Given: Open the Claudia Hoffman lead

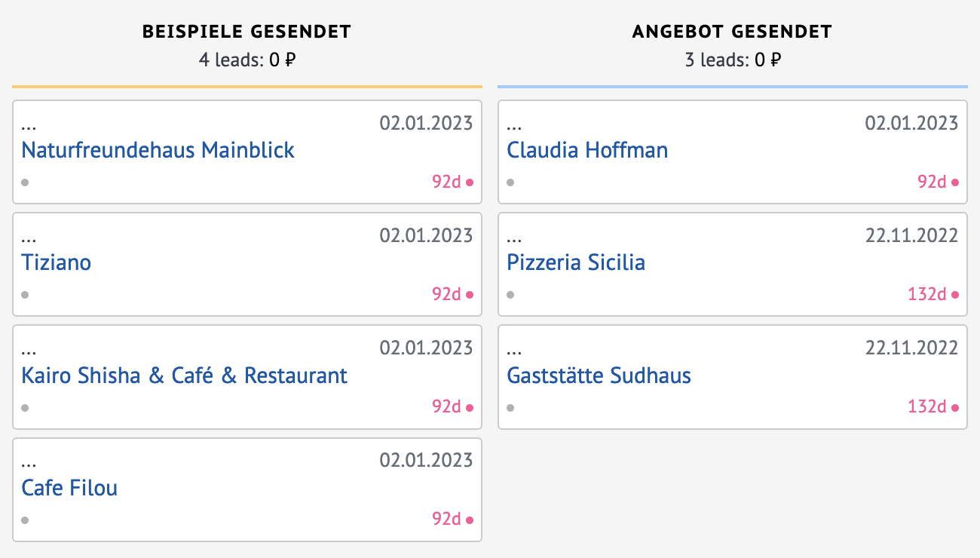Looking at the screenshot, I should tap(587, 150).
